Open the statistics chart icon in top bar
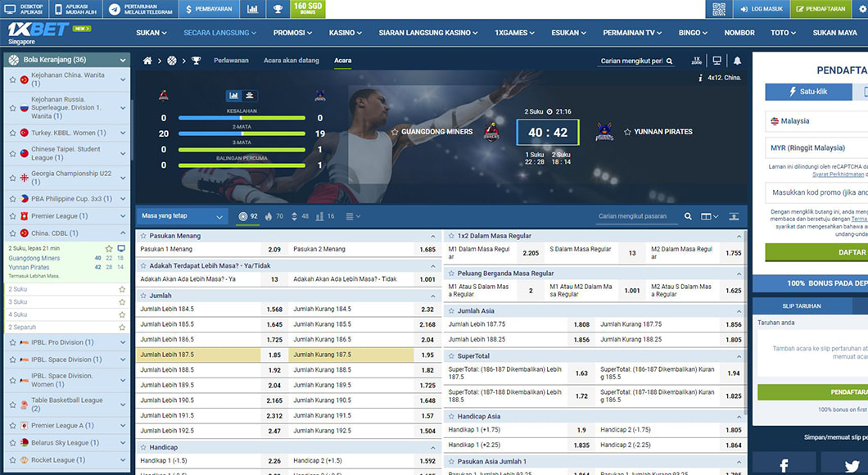This screenshot has height=475, width=868. coord(252,9)
